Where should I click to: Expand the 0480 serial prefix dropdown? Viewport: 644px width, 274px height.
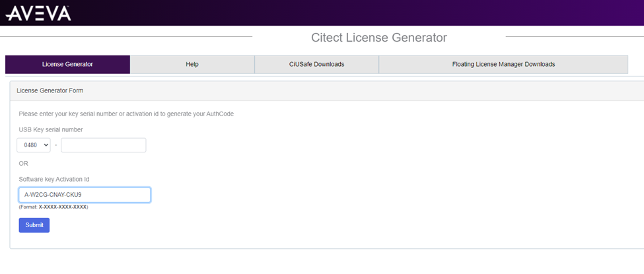coord(34,145)
